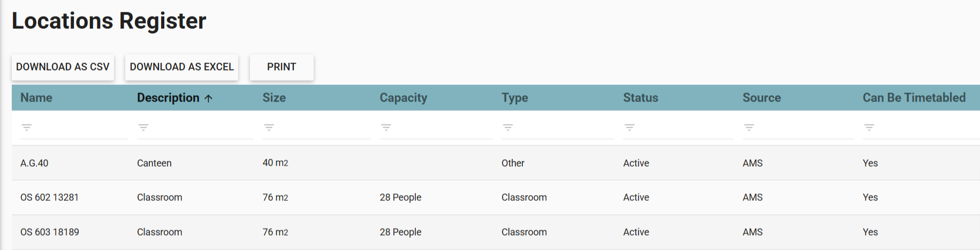Screen dimensions: 980x250
Task: Click the filter icon under Name column
Action: (x=27, y=127)
